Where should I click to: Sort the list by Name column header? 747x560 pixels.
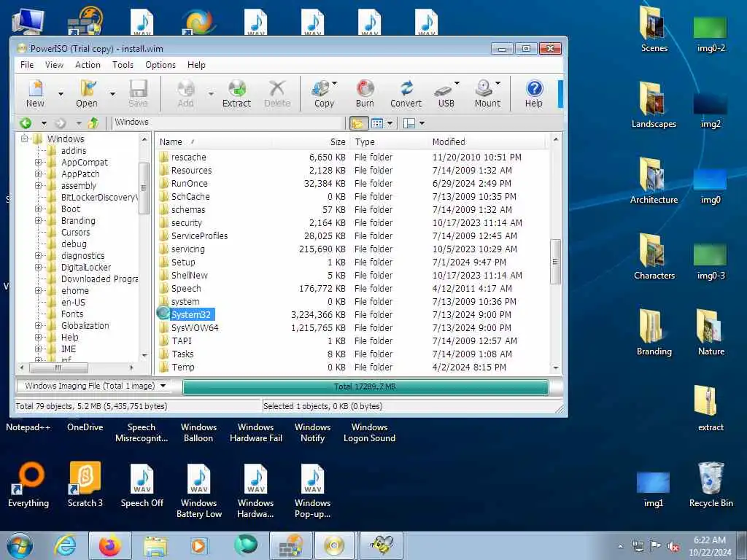214,142
